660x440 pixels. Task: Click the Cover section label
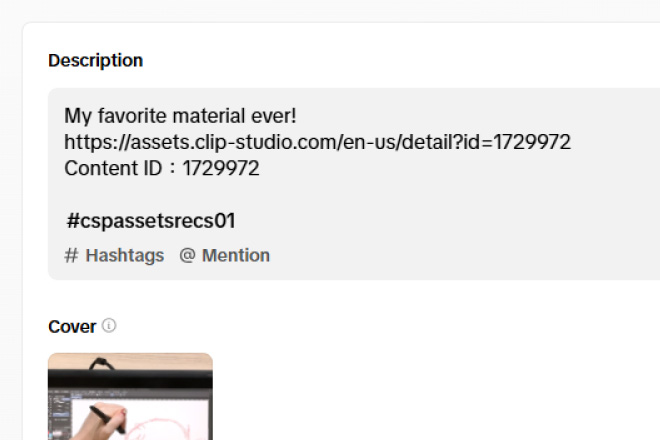72,327
